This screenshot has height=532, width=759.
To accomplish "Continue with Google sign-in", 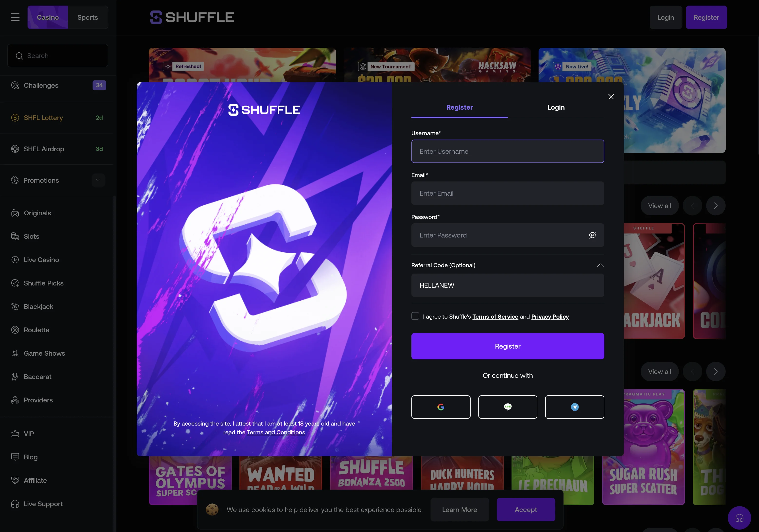I will click(x=441, y=407).
